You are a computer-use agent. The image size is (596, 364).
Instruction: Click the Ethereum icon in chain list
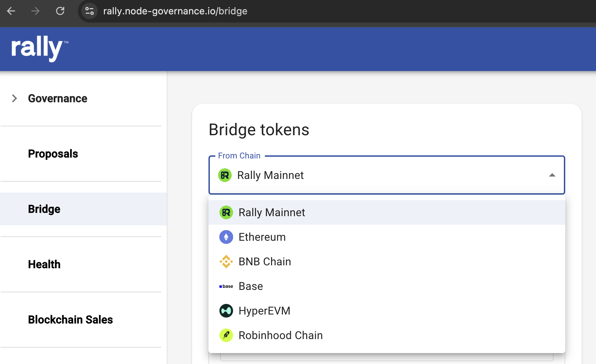[x=226, y=237]
